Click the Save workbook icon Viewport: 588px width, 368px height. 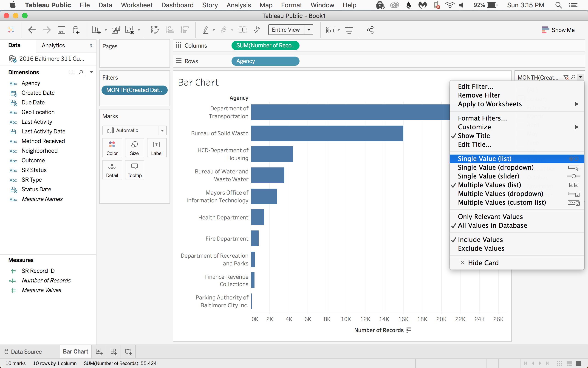point(61,30)
